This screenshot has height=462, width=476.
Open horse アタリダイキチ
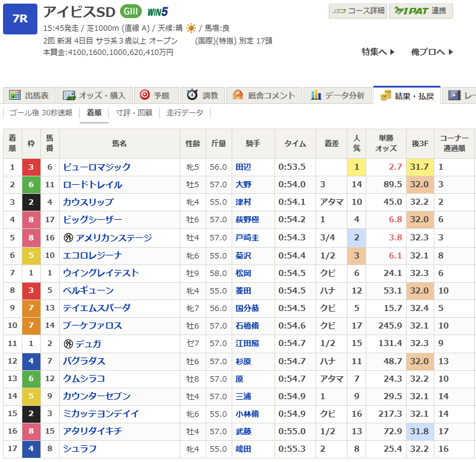pos(92,431)
